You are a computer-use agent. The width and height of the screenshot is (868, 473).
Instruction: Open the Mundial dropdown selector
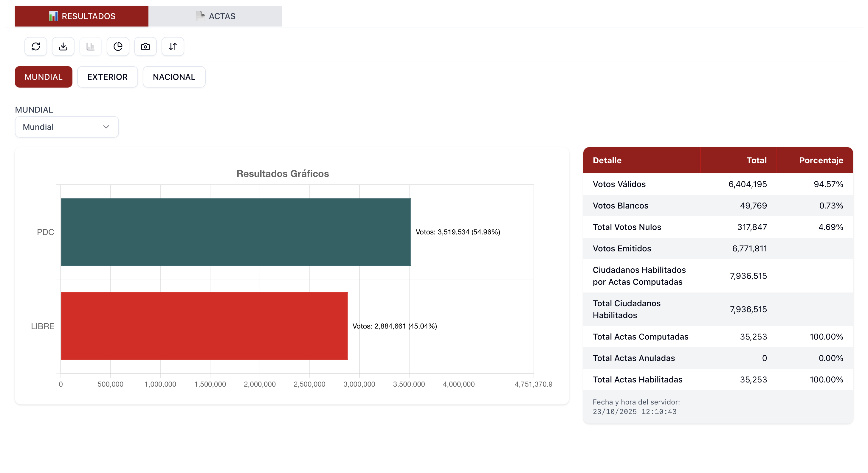click(67, 127)
